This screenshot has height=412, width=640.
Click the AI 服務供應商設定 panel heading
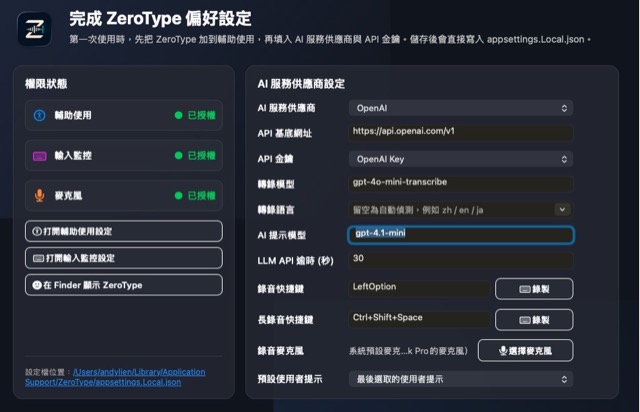[x=301, y=84]
